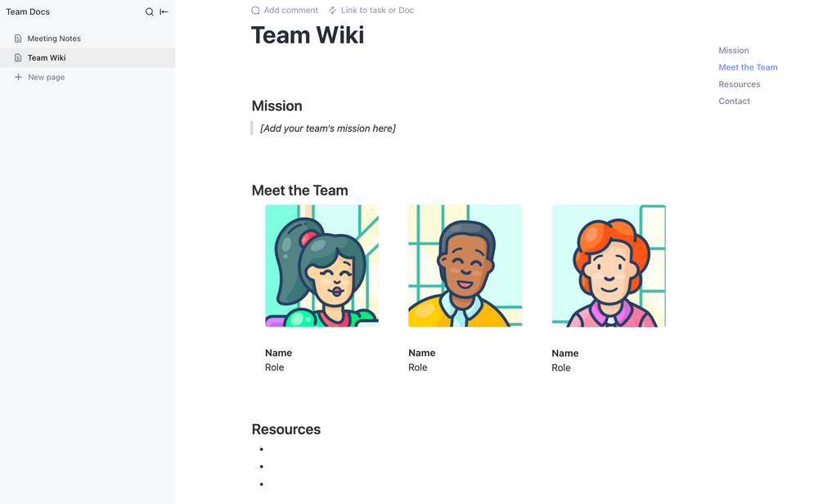Collapse the sidebar using the arrow icon
This screenshot has width=818, height=504.
(164, 11)
